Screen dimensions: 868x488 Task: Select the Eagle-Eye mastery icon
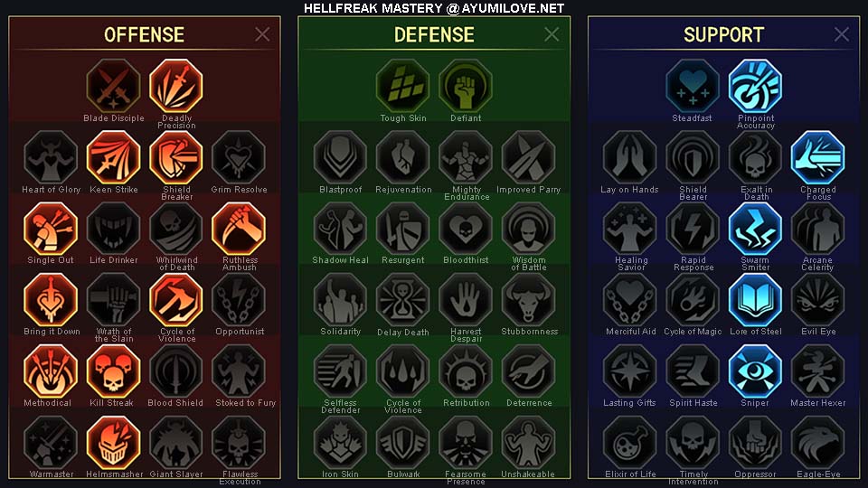817,442
